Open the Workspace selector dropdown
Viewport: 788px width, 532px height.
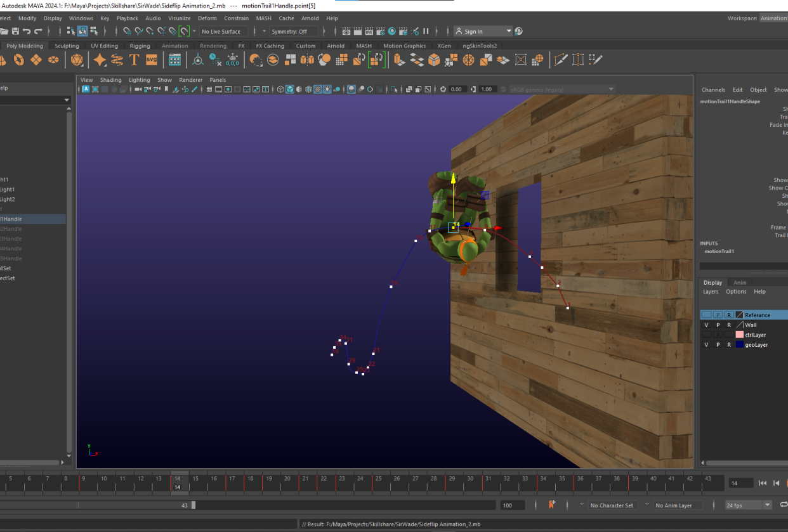point(773,18)
